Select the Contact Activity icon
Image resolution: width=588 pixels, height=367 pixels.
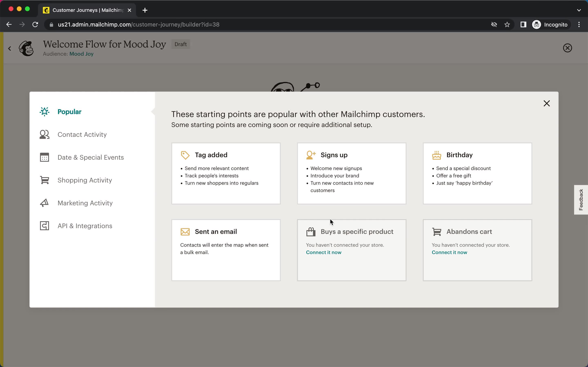(45, 134)
